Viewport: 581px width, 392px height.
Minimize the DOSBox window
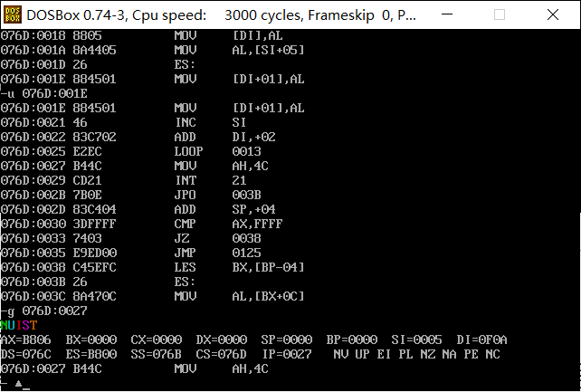[447, 14]
